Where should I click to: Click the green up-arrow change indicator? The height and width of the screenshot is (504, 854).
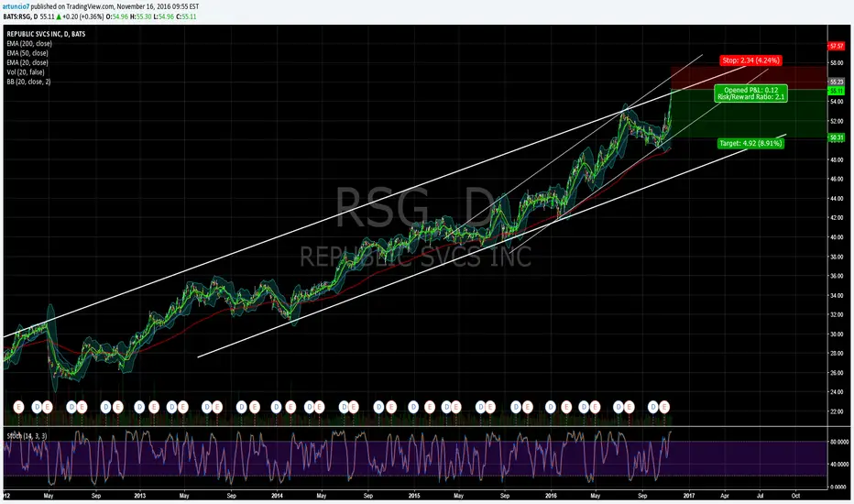[59, 16]
